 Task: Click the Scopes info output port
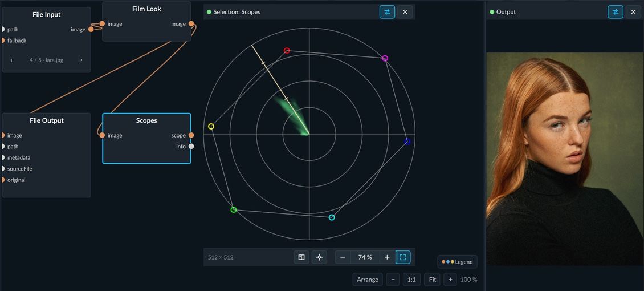(x=191, y=146)
